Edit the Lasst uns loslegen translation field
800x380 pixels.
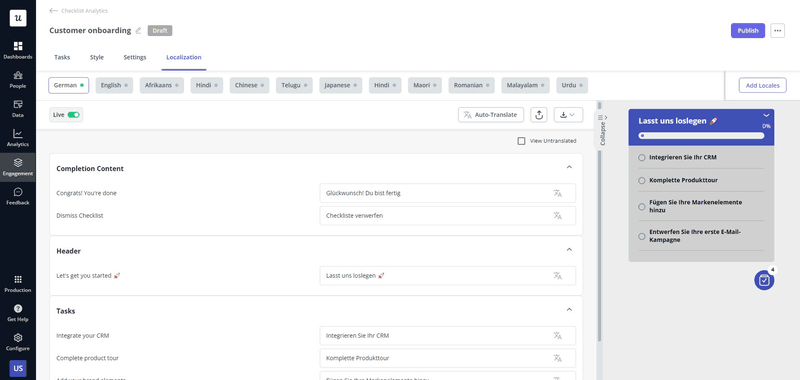447,276
